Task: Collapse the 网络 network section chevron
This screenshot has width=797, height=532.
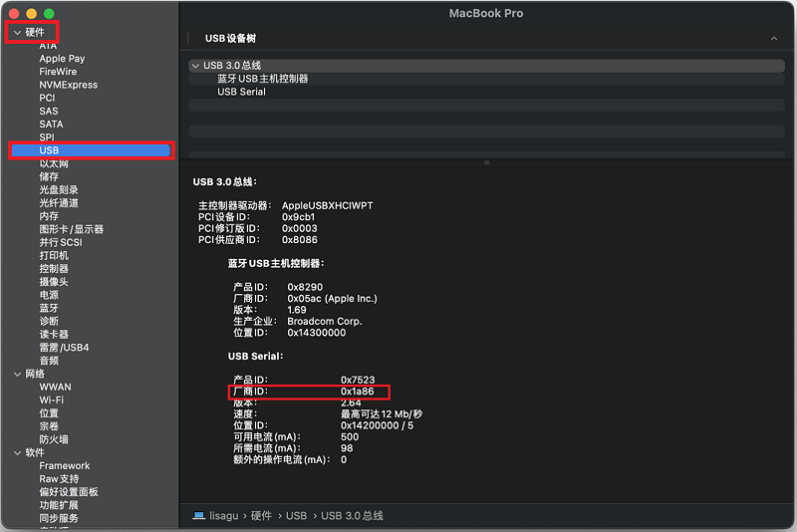Action: coord(17,374)
